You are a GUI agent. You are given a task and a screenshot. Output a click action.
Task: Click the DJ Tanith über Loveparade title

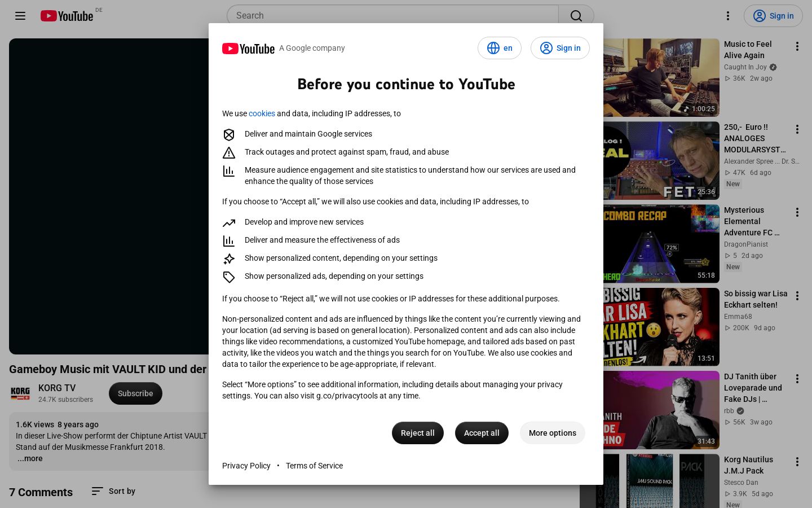pyautogui.click(x=753, y=388)
